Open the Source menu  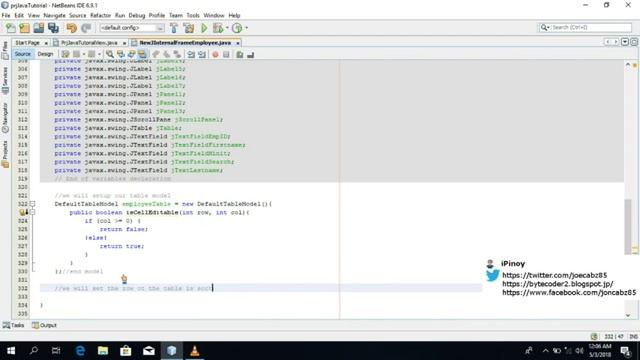tap(78, 16)
